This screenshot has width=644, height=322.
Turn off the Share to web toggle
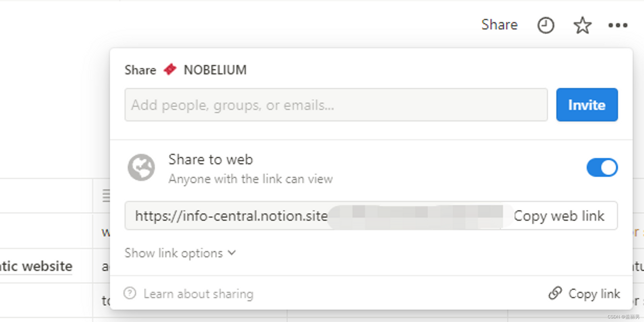pyautogui.click(x=602, y=167)
